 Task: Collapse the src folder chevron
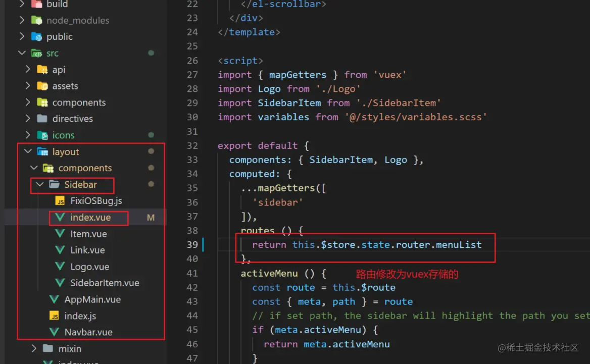coord(22,53)
